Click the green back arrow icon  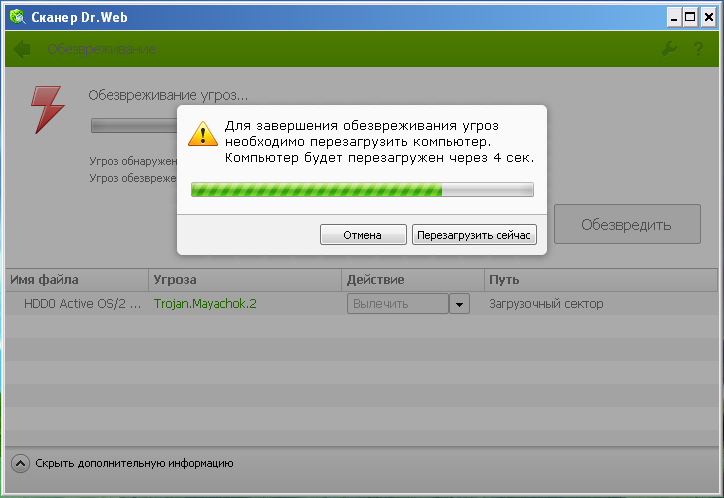[22, 49]
